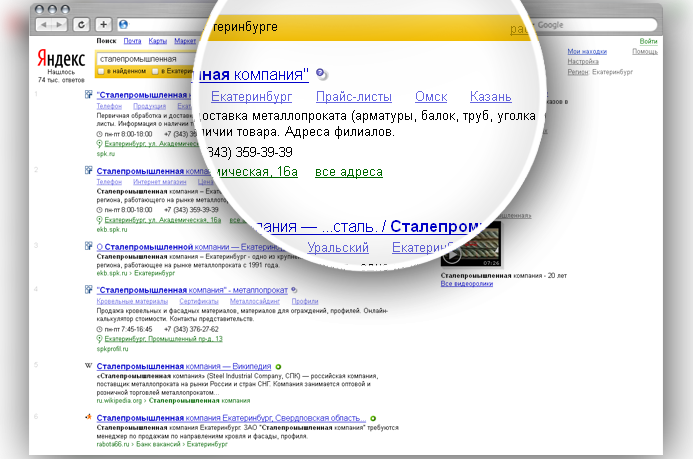
Task: Click the site icon beside result 2
Action: (x=89, y=171)
